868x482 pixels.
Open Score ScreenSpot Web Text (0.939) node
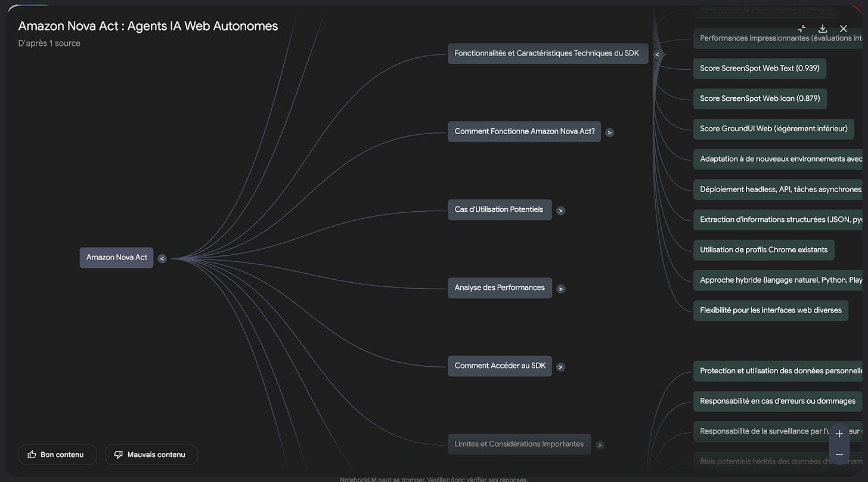[x=759, y=69]
